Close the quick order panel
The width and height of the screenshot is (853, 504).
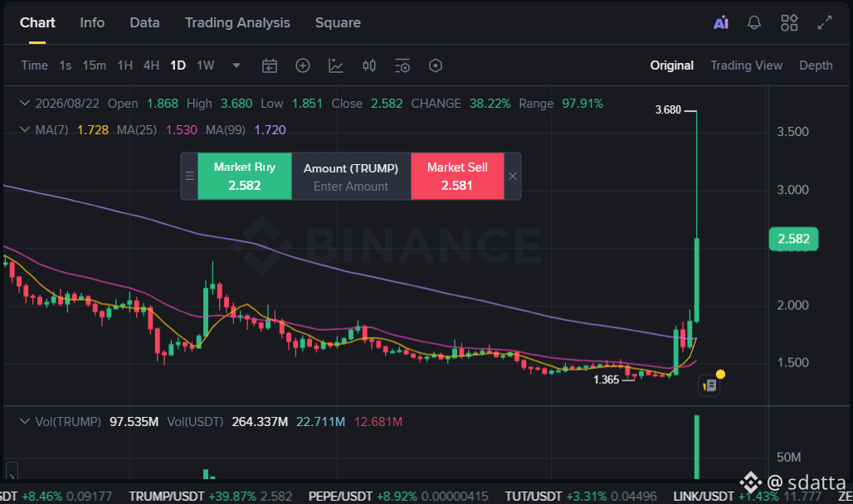pos(513,177)
